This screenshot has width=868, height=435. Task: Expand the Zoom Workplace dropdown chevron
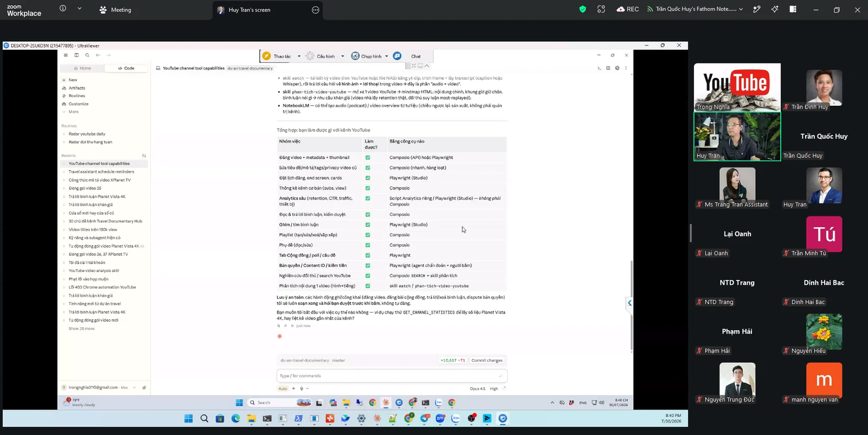(x=79, y=9)
